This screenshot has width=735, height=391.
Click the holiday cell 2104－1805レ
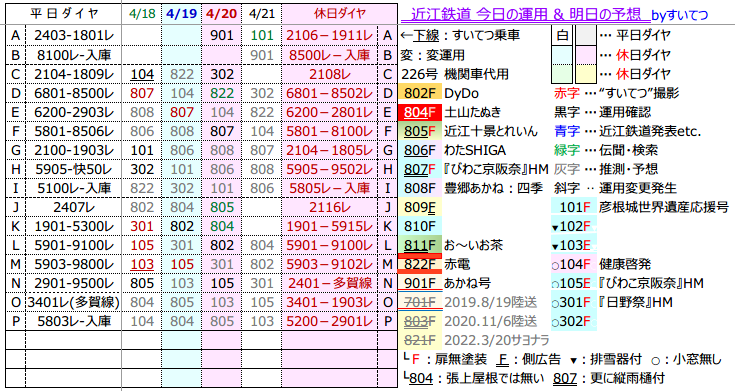click(330, 150)
